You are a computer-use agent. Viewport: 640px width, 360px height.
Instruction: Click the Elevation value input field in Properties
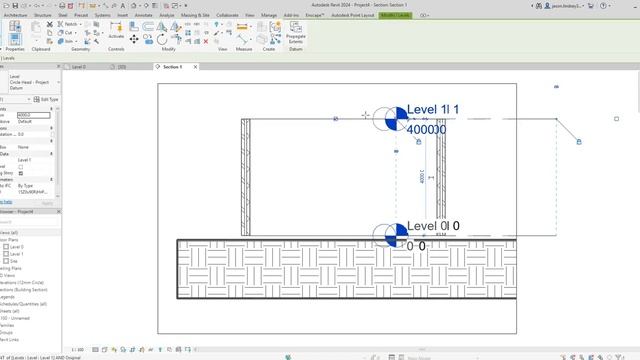pos(34,115)
